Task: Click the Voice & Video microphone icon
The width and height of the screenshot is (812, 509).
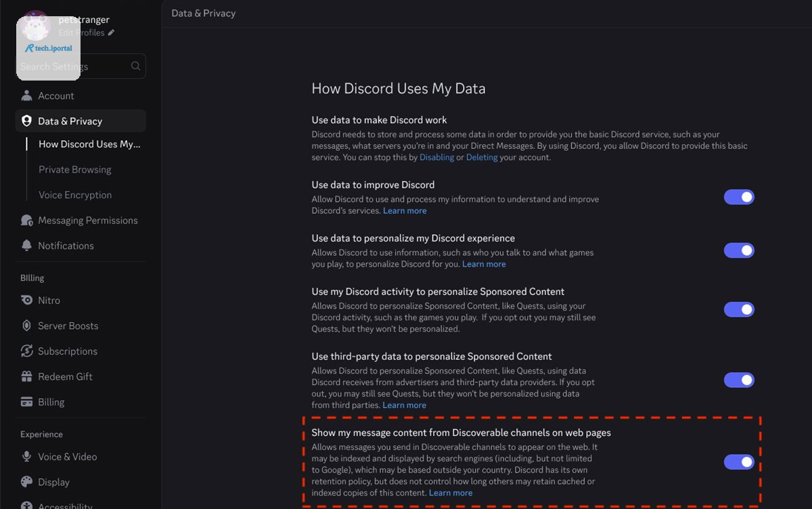Action: pyautogui.click(x=26, y=457)
